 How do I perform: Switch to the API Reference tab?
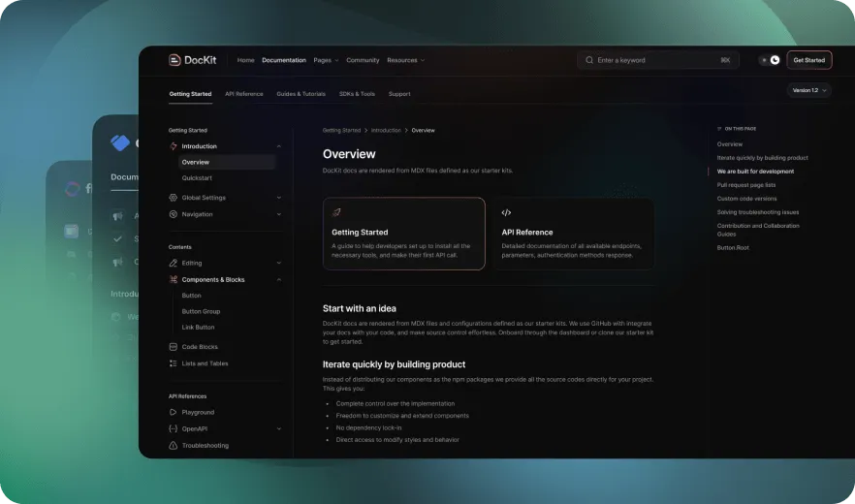pyautogui.click(x=243, y=94)
